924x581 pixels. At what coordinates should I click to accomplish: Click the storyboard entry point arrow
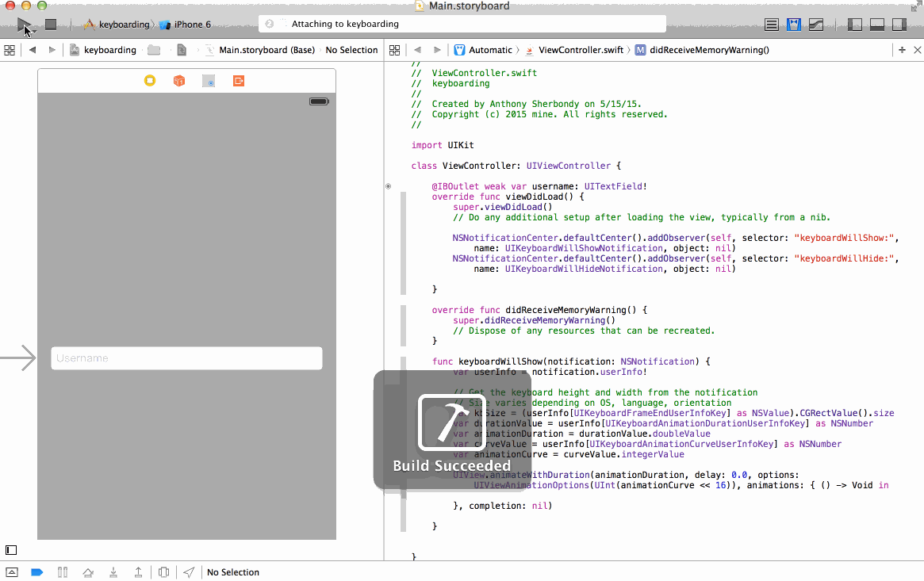click(18, 358)
